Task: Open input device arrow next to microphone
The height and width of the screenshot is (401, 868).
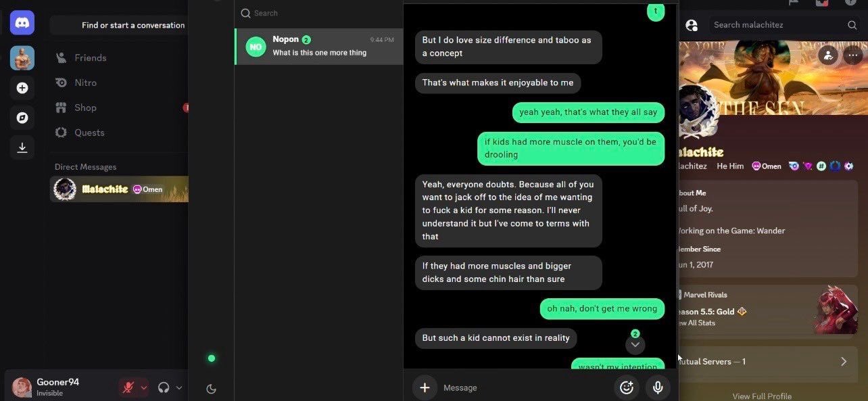Action: coord(144,387)
